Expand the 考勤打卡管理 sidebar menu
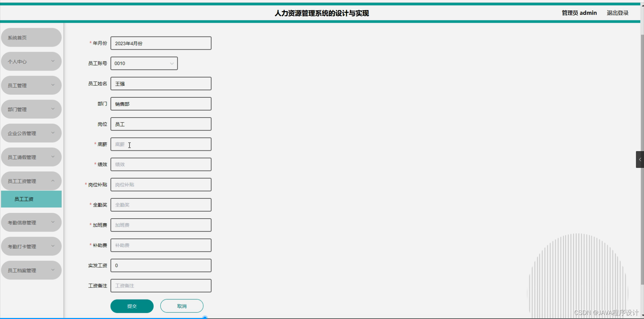Image resolution: width=644 pixels, height=319 pixels. pos(31,246)
